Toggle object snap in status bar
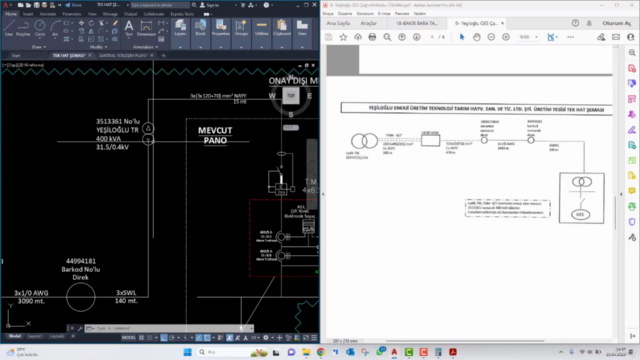The image size is (640, 360). pyautogui.click(x=207, y=338)
